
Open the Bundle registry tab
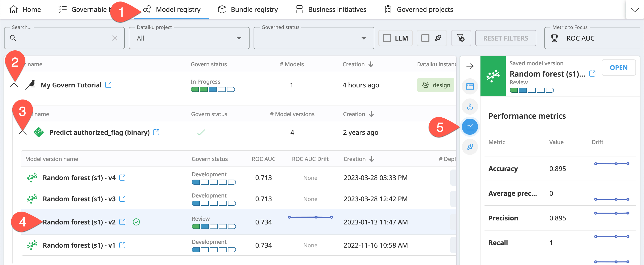(248, 10)
